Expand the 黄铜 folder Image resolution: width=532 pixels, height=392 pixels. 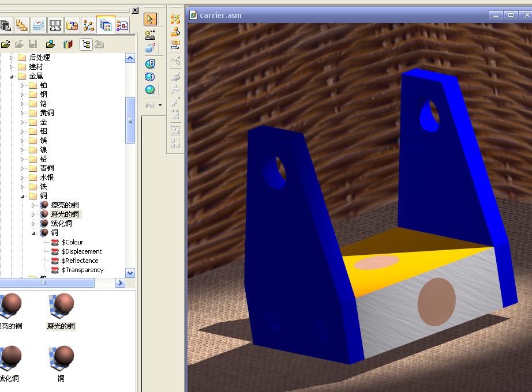(22, 113)
